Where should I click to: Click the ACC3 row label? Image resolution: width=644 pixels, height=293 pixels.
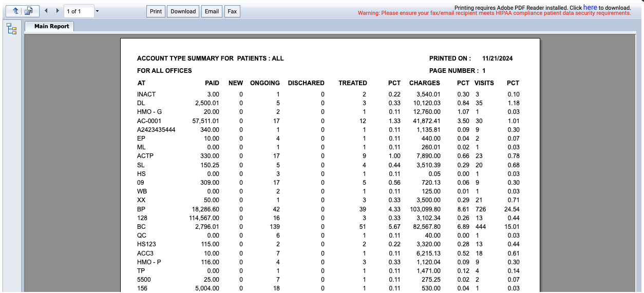click(x=145, y=253)
